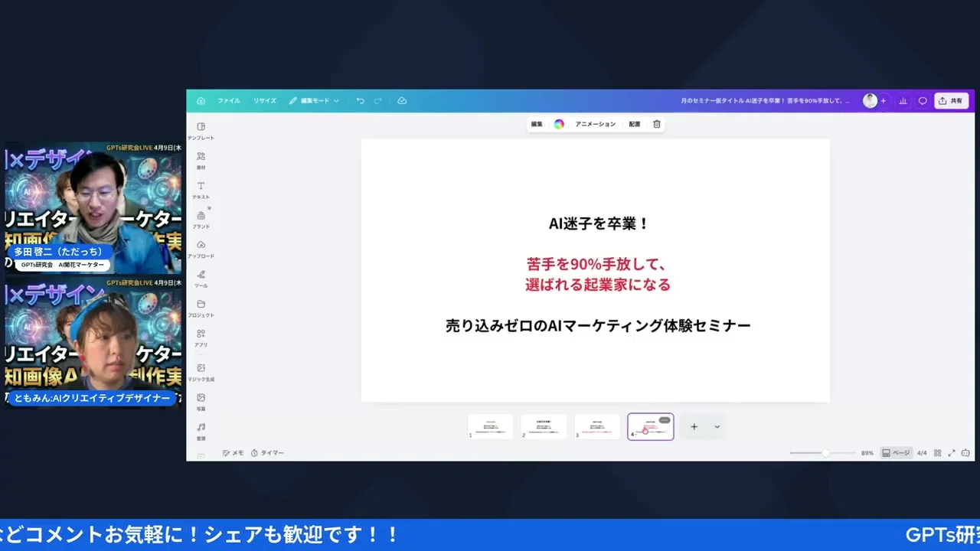Image resolution: width=980 pixels, height=551 pixels.
Task: Select 配置 in the element toolbar
Action: [x=634, y=123]
